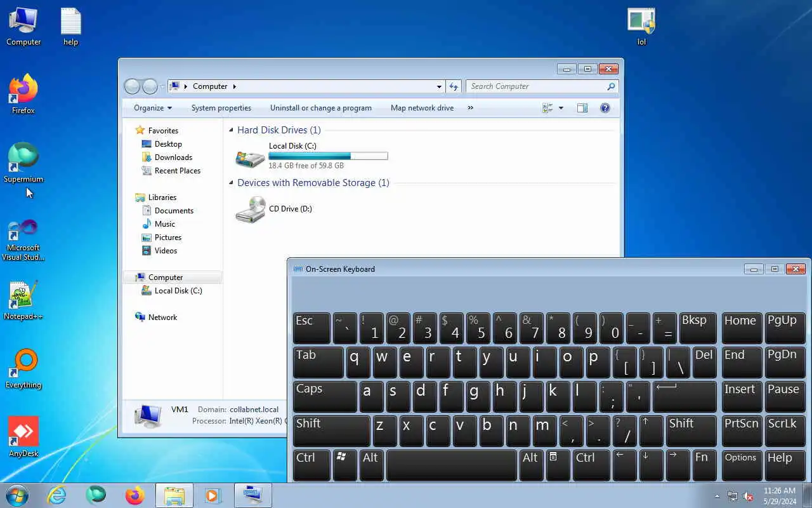This screenshot has height=508, width=812.
Task: Show more toolbar commands chevron
Action: [470, 108]
